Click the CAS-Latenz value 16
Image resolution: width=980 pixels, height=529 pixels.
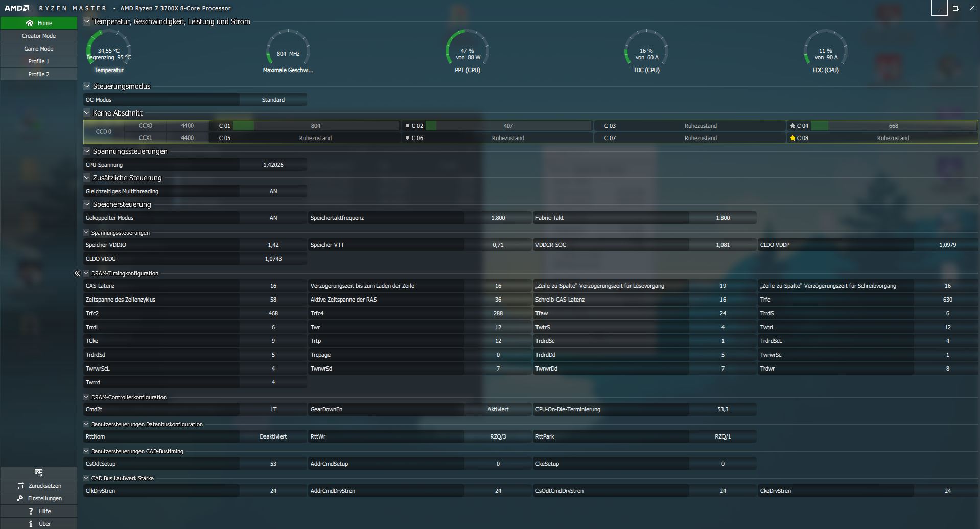tap(273, 286)
